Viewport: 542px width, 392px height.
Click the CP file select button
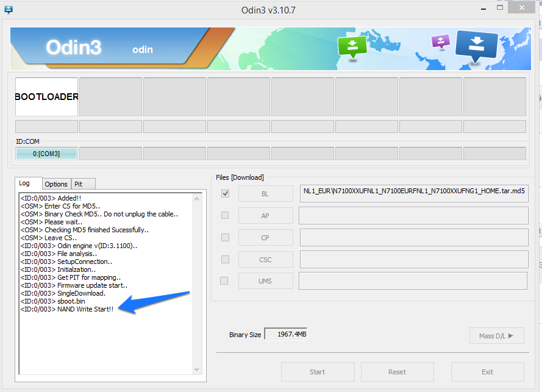265,238
